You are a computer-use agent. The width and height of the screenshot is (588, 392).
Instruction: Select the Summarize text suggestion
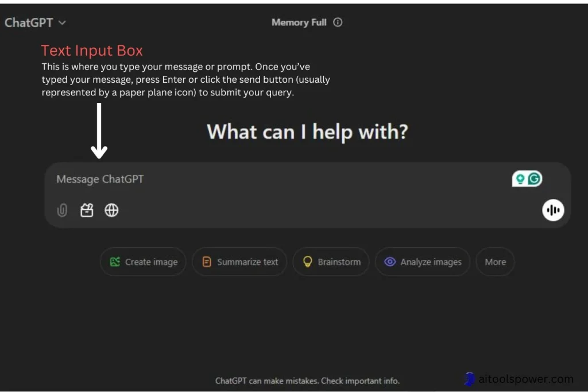coord(239,262)
